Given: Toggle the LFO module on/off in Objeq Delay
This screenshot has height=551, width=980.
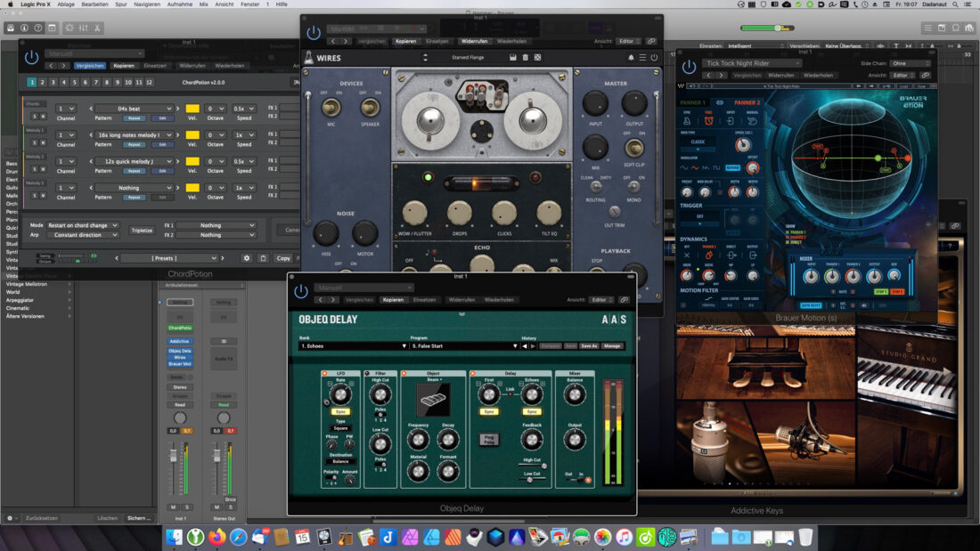Looking at the screenshot, I should [324, 374].
